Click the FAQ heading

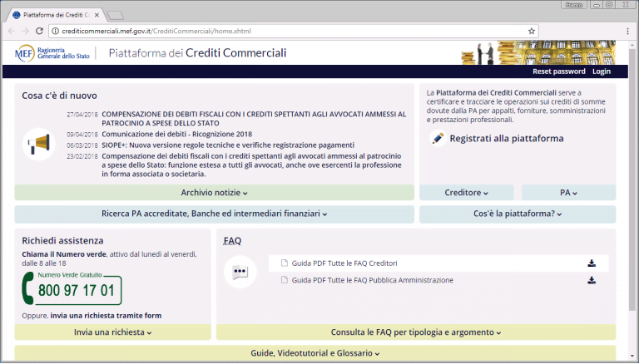point(232,241)
